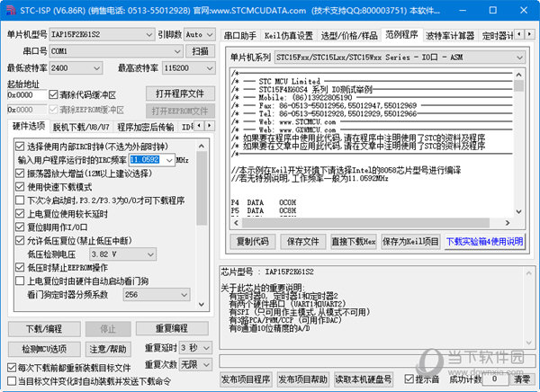Click up arrow of code sample scrollbar

518,75
